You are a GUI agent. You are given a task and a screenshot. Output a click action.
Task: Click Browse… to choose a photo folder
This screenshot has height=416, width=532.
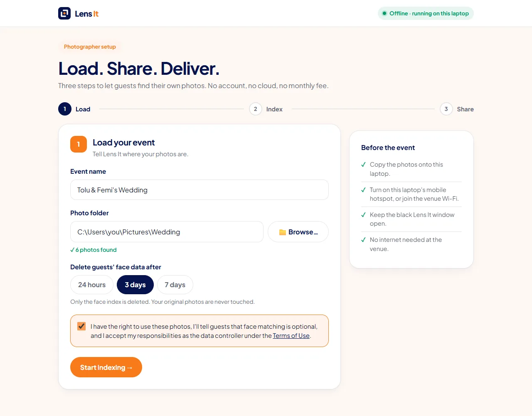[x=298, y=232]
